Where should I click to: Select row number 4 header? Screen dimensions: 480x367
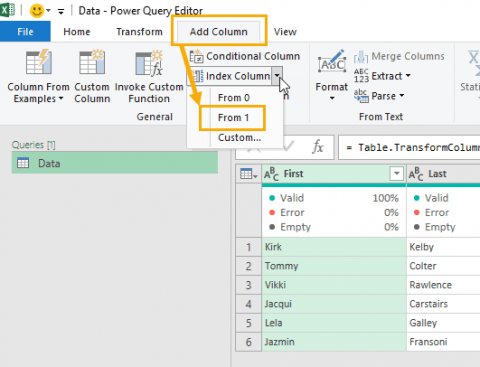point(248,304)
